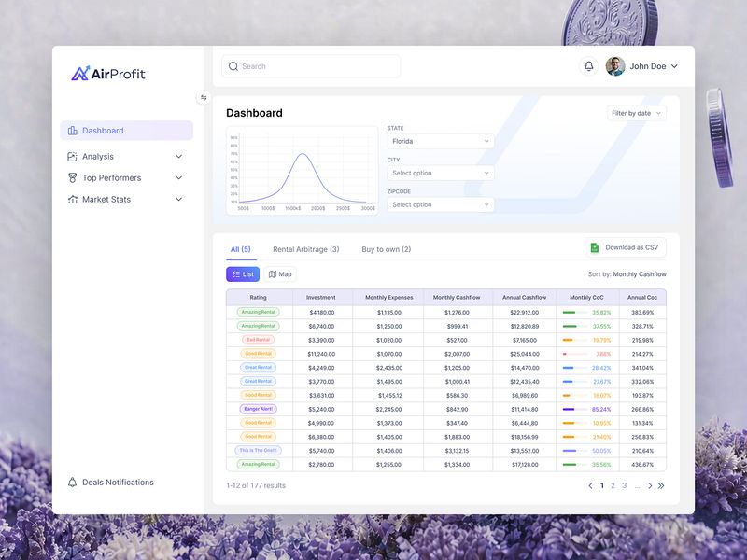Image resolution: width=747 pixels, height=560 pixels.
Task: Click the $11,240.00 investment cell
Action: click(x=321, y=355)
